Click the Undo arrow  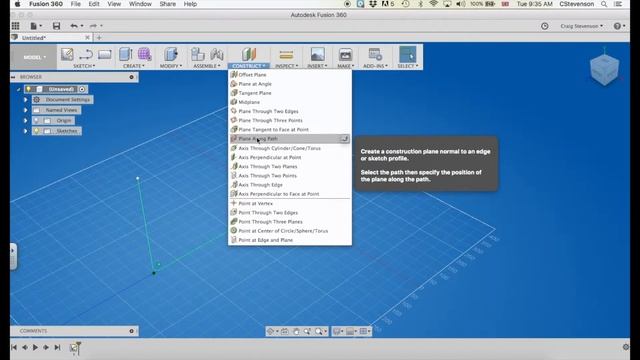(74, 26)
